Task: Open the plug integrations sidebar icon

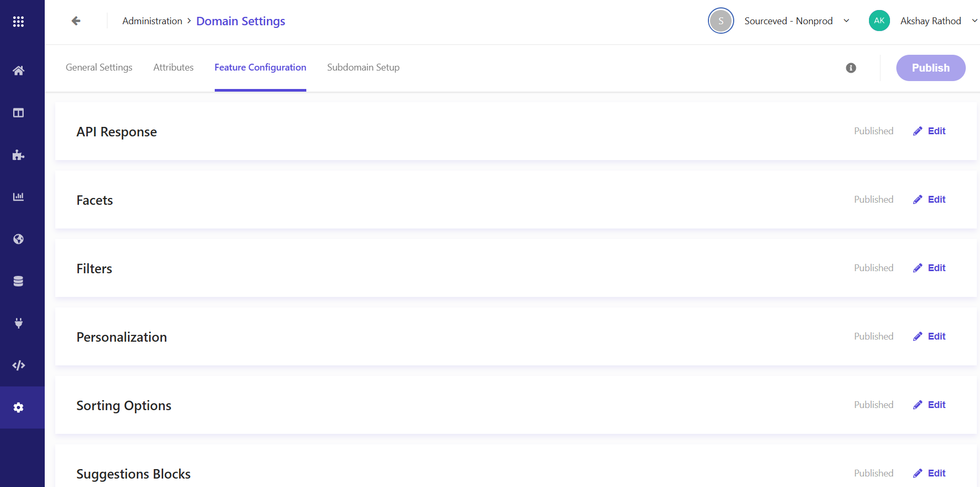Action: 18,323
